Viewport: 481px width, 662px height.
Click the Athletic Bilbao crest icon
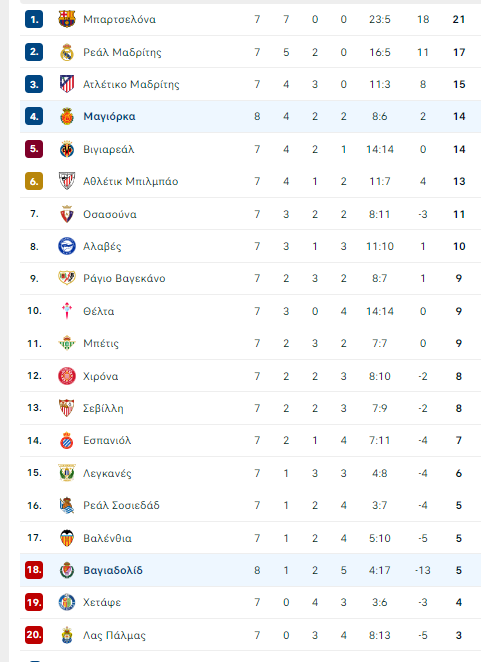[67, 181]
